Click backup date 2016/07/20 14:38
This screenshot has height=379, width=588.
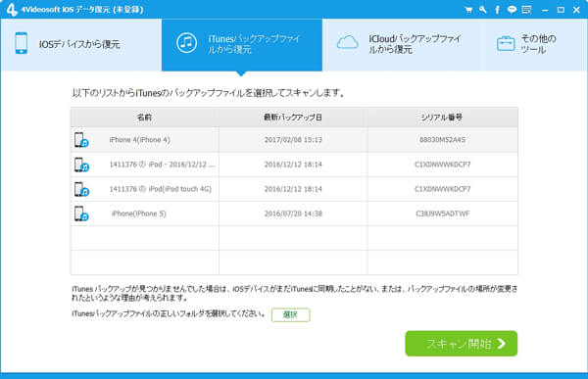coord(293,213)
